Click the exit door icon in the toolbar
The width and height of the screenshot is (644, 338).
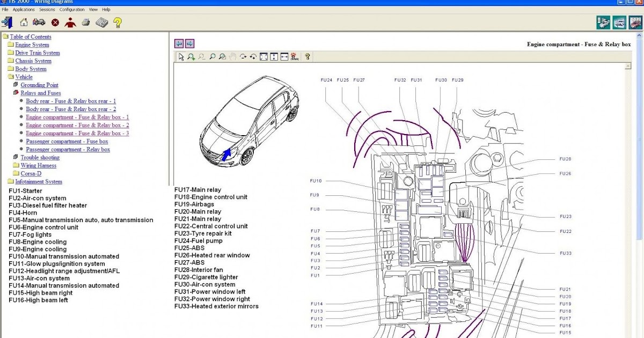(8, 23)
